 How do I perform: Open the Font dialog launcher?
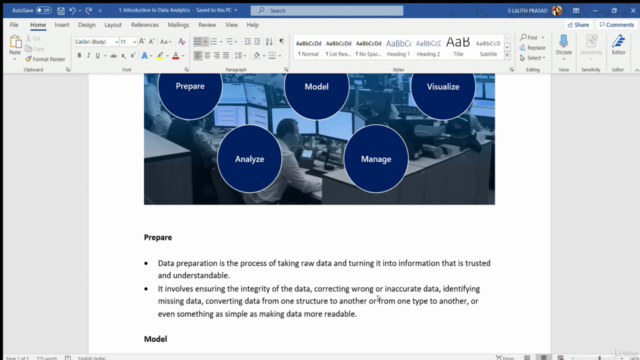[x=187, y=70]
